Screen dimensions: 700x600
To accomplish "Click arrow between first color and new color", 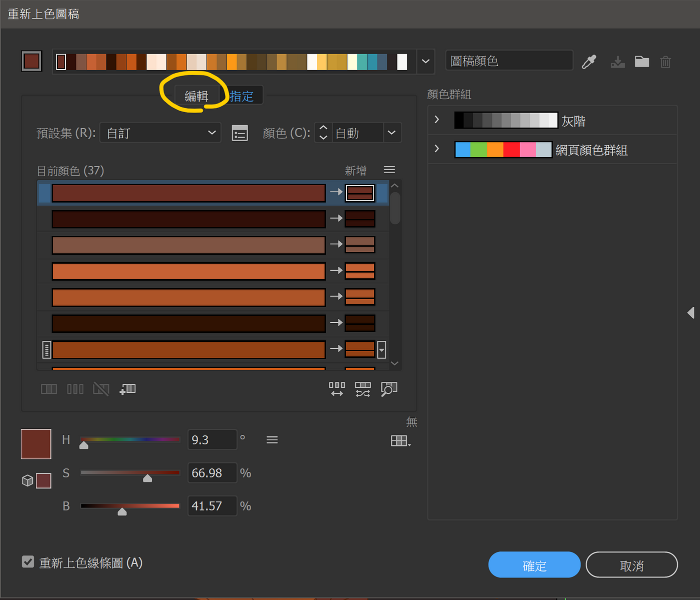I will point(336,192).
